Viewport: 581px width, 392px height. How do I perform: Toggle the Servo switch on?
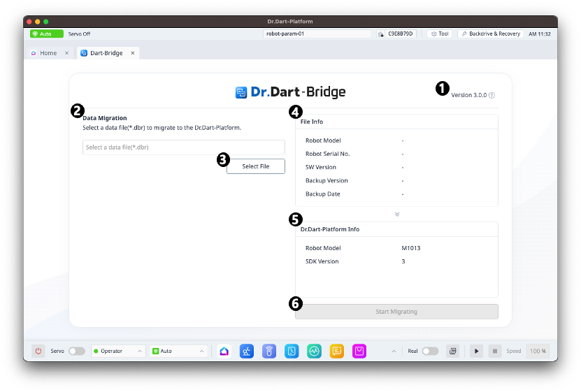(76, 351)
